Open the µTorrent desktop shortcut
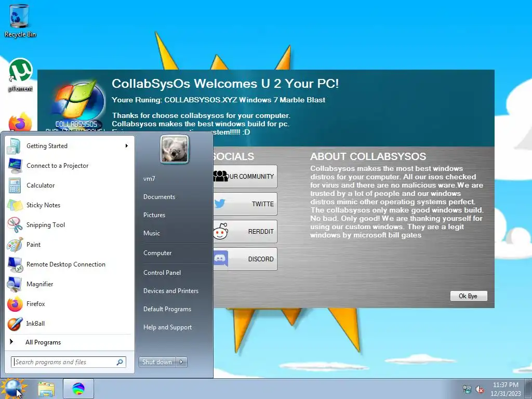This screenshot has width=532, height=399. coord(20,75)
